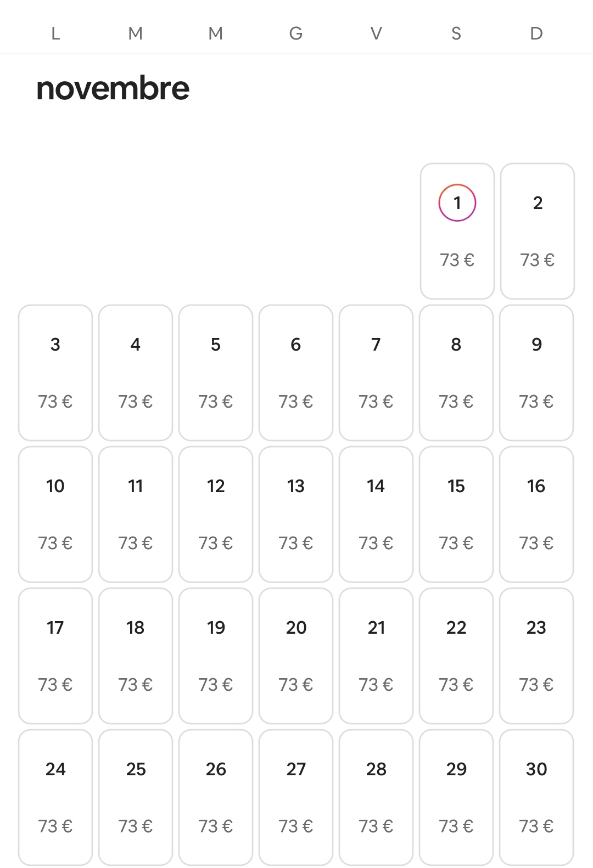The height and width of the screenshot is (868, 593).
Task: Pick November 17 date cell
Action: coord(55,656)
